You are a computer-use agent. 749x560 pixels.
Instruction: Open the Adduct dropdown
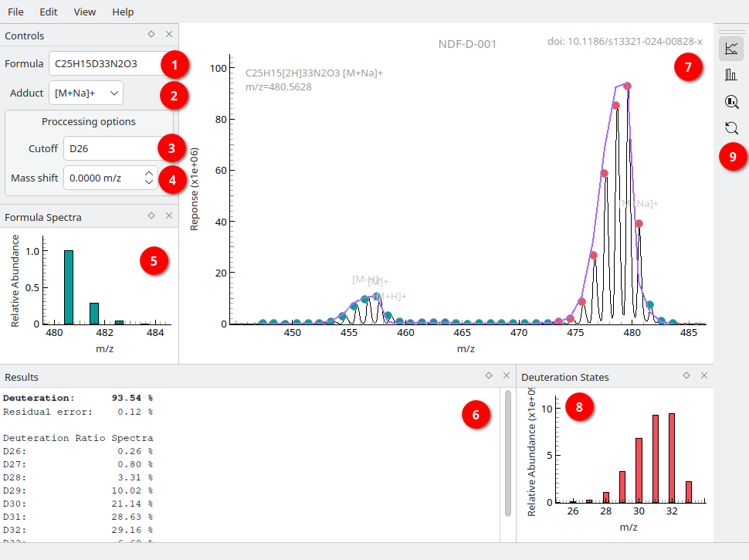86,93
